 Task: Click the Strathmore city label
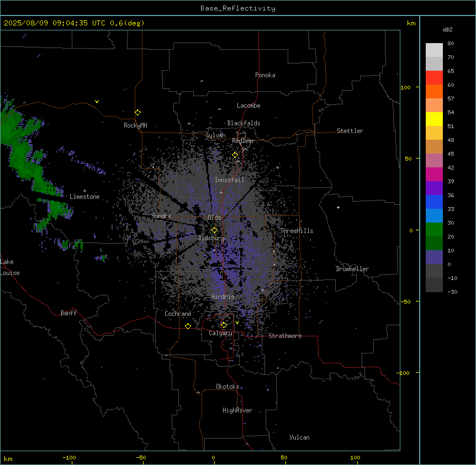(x=285, y=336)
